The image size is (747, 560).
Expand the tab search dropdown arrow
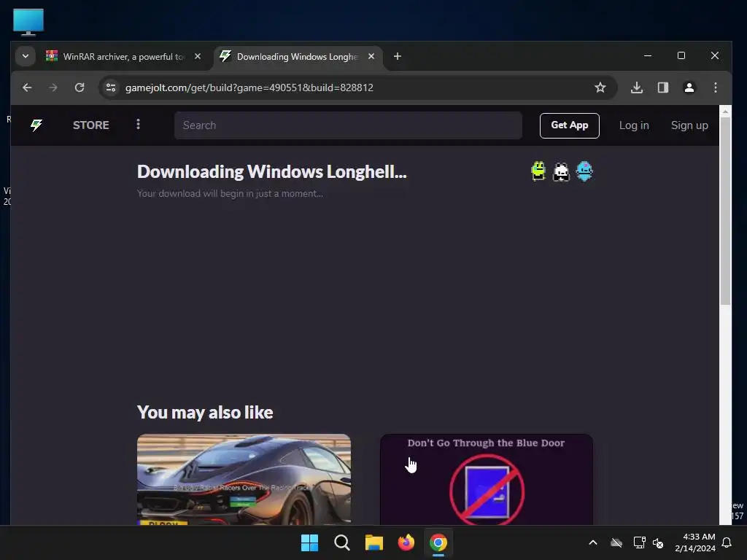click(26, 56)
